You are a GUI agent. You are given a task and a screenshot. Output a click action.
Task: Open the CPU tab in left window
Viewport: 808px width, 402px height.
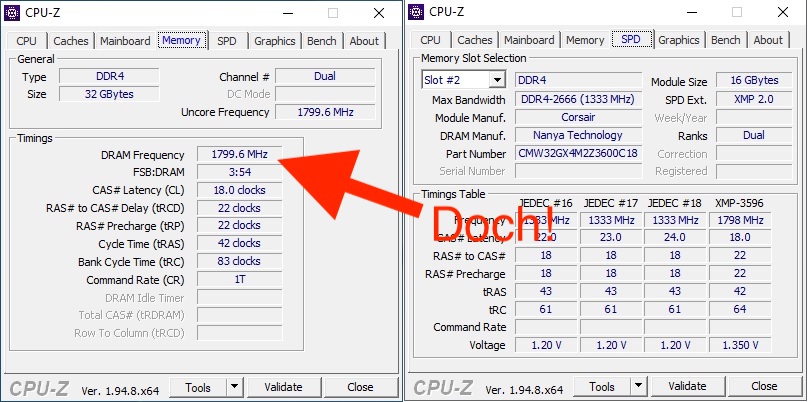27,41
